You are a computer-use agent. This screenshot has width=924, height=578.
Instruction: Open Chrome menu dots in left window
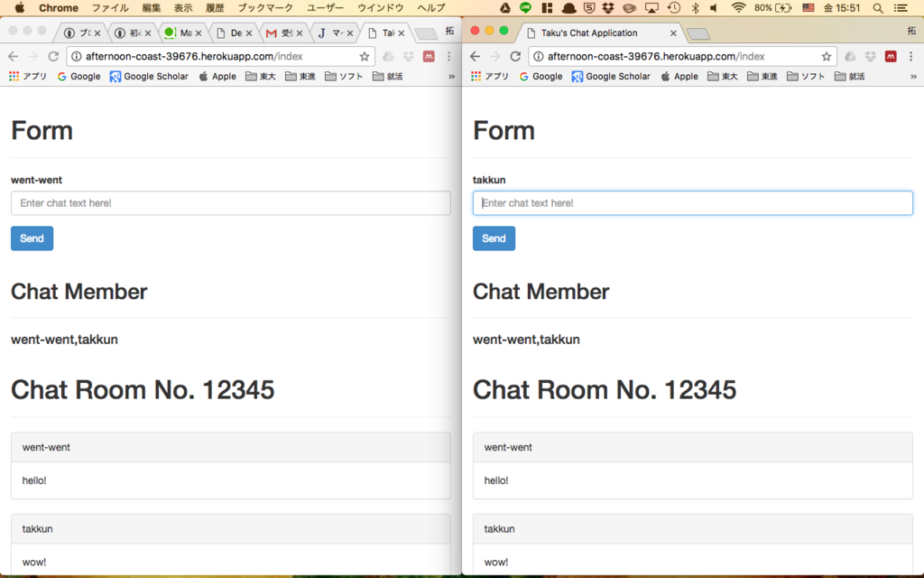pyautogui.click(x=448, y=56)
